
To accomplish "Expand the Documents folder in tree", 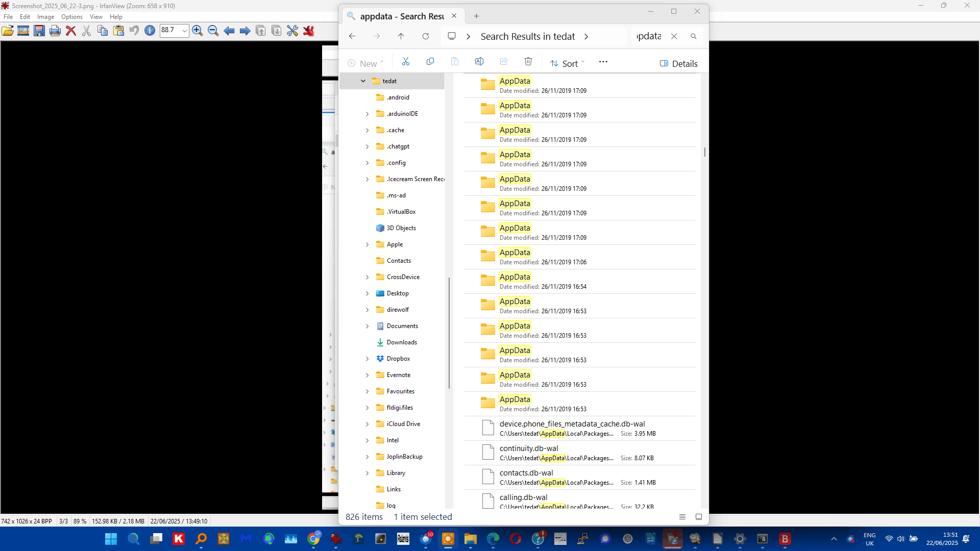I will pyautogui.click(x=367, y=326).
